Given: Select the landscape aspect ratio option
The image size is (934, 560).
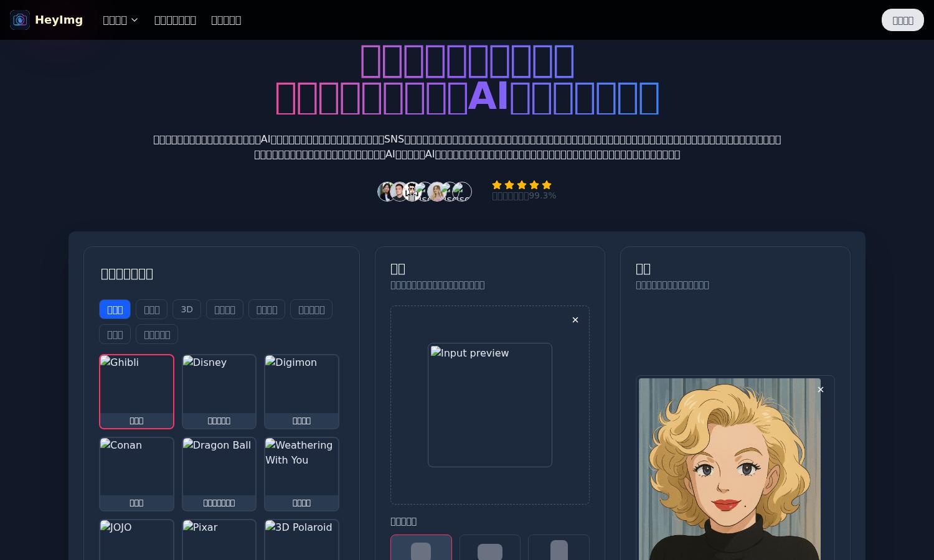Looking at the screenshot, I should pyautogui.click(x=490, y=548).
